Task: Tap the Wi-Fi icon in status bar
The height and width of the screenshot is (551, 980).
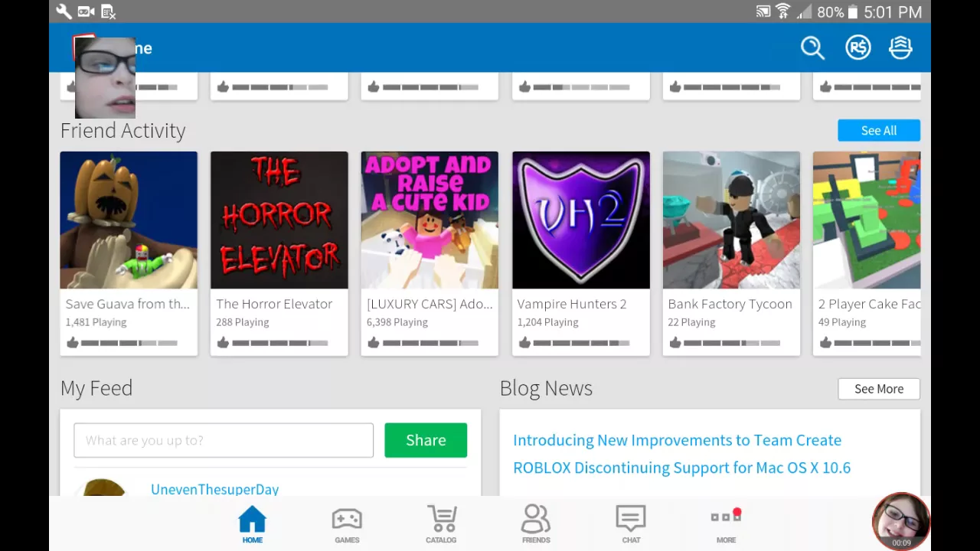Action: coord(782,11)
